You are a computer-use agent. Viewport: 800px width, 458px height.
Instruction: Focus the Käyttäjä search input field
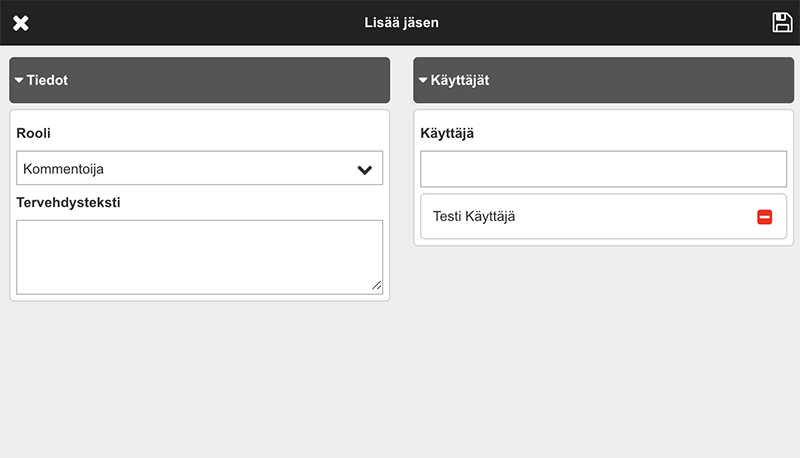click(x=603, y=168)
